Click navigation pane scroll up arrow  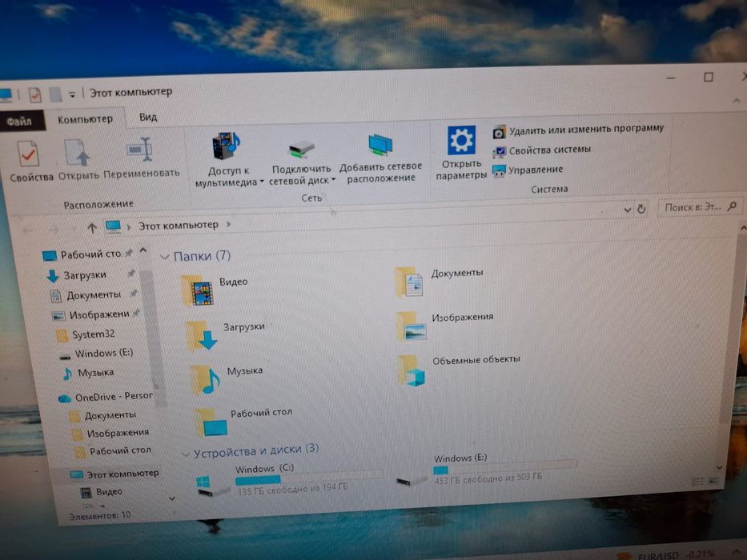click(x=143, y=250)
